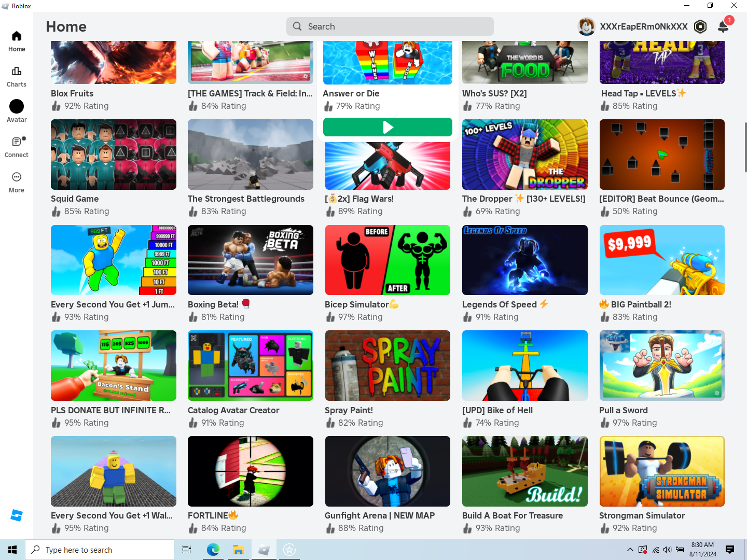Open the Beat Bounce editor thumbnail
This screenshot has width=747, height=560.
pos(662,155)
